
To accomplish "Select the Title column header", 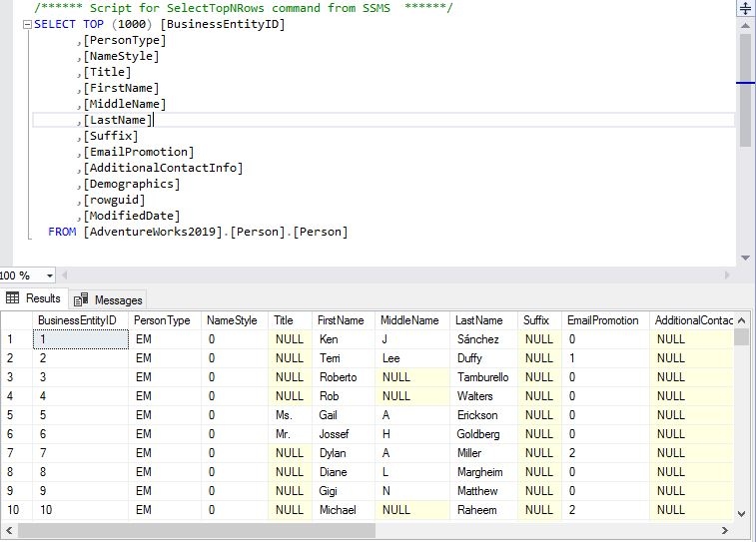I will [x=290, y=320].
